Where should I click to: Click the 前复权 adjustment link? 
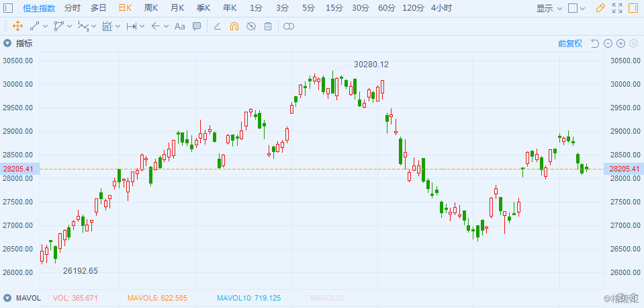[570, 44]
